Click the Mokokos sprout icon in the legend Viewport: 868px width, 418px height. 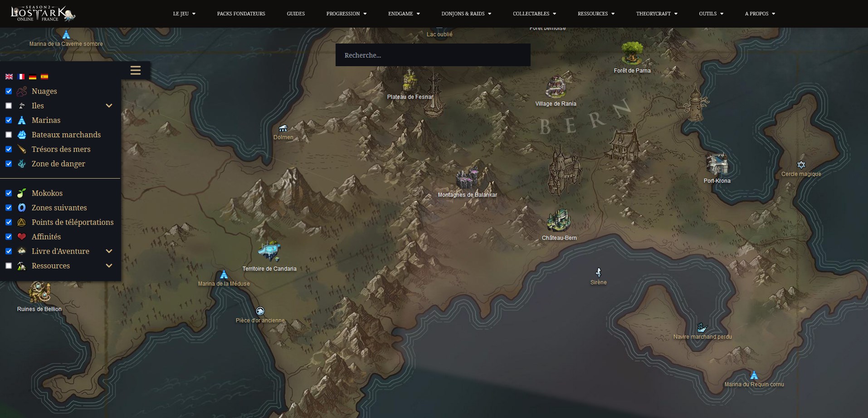[21, 193]
